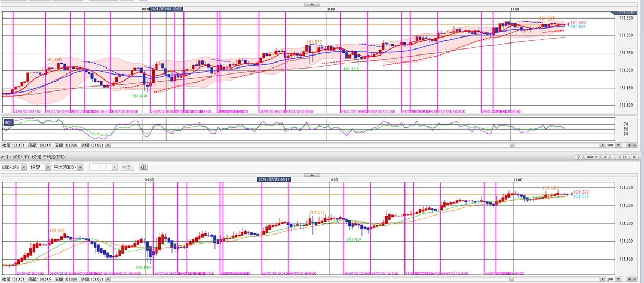Zoom out with lower chart minus button

click(x=635, y=279)
